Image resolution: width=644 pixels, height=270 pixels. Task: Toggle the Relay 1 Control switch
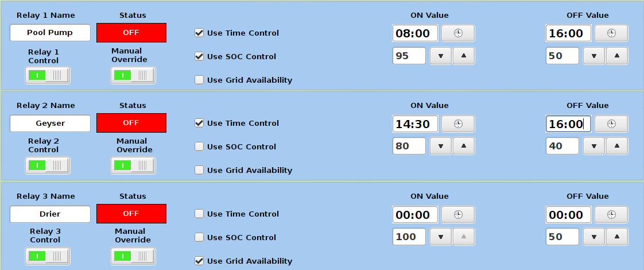48,75
